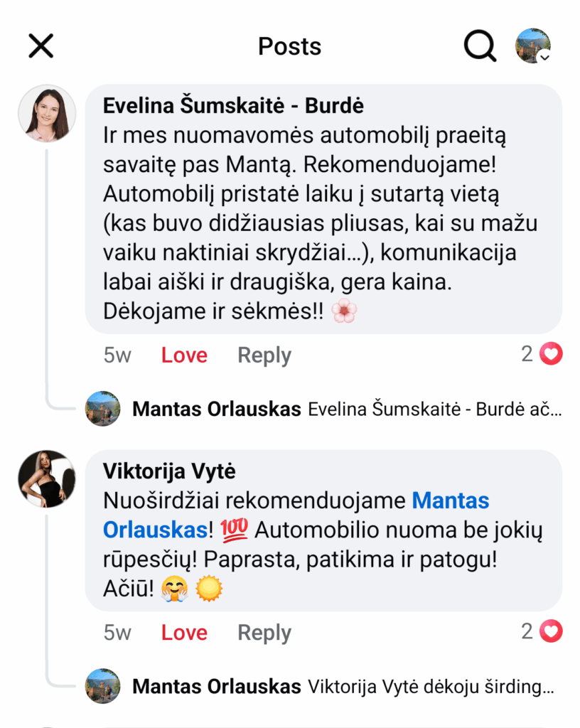Open Evelina Šumskaitė - Burdė's profile picture
This screenshot has width=580, height=728.
pyautogui.click(x=47, y=113)
